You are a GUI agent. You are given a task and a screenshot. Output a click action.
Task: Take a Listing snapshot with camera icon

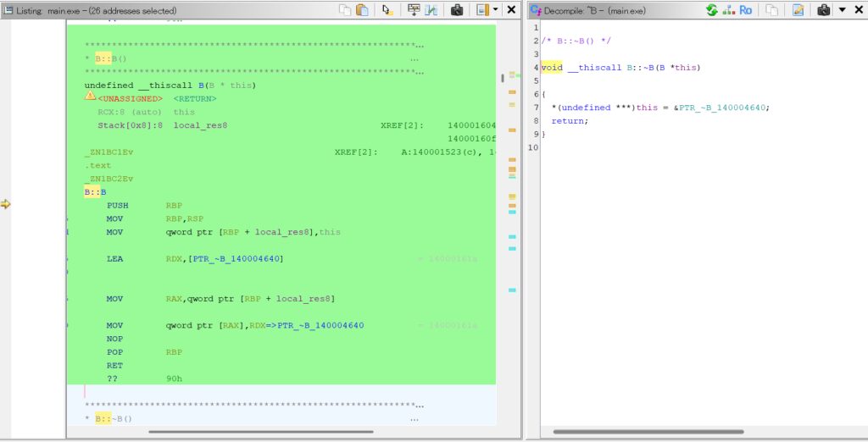[x=457, y=10]
